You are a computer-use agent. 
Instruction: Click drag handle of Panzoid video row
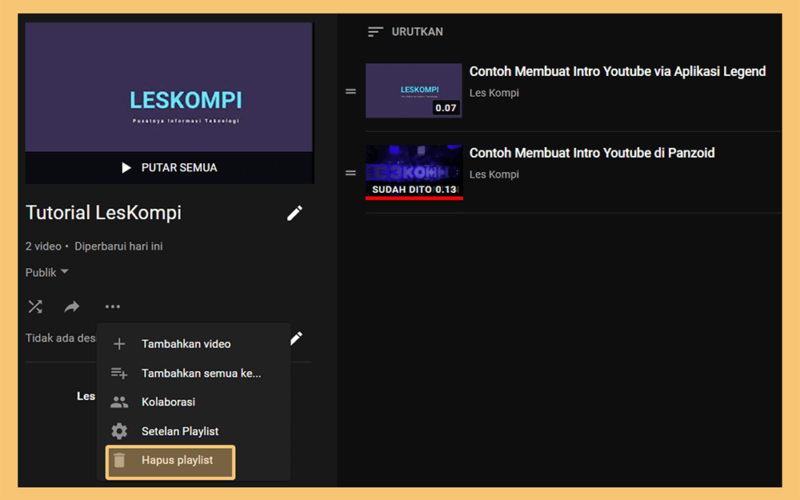tap(351, 173)
